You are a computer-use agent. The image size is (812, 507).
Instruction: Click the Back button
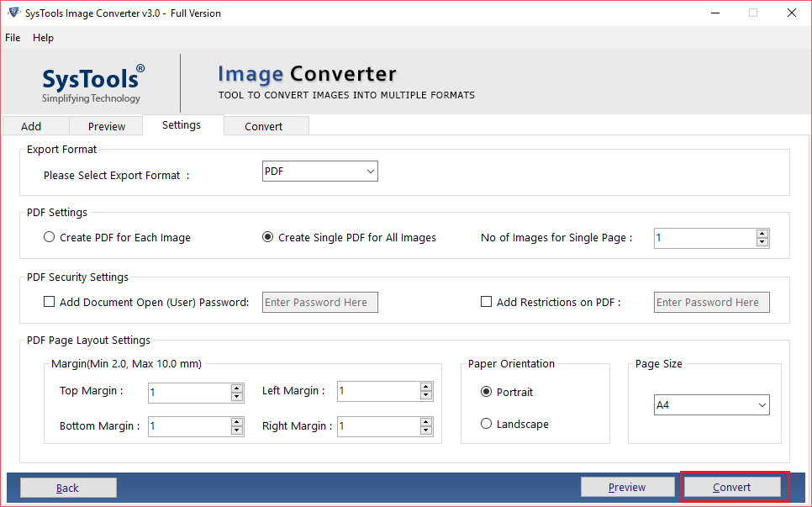click(67, 487)
